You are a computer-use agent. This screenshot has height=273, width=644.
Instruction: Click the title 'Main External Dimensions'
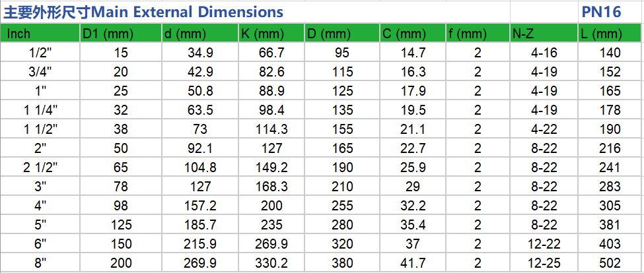pyautogui.click(x=187, y=12)
